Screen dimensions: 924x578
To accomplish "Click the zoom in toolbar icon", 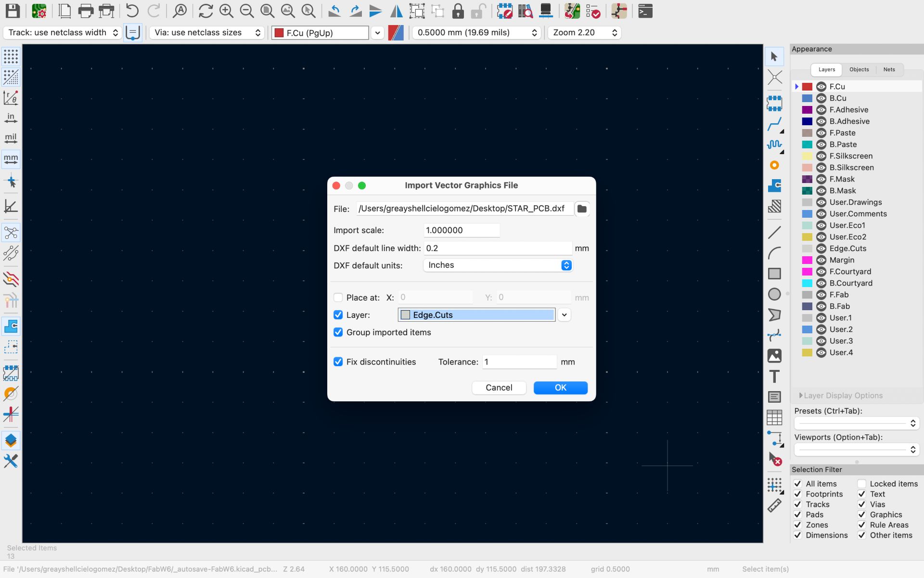I will point(226,11).
